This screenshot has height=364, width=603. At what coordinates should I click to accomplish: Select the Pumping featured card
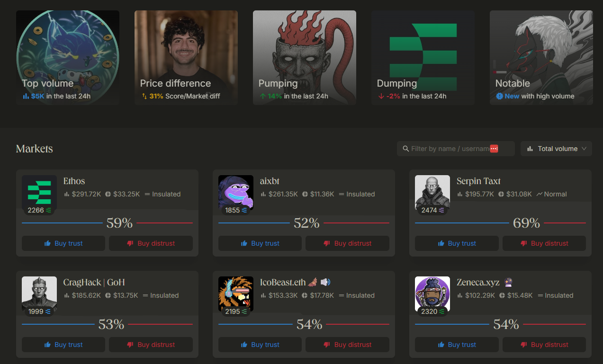305,58
